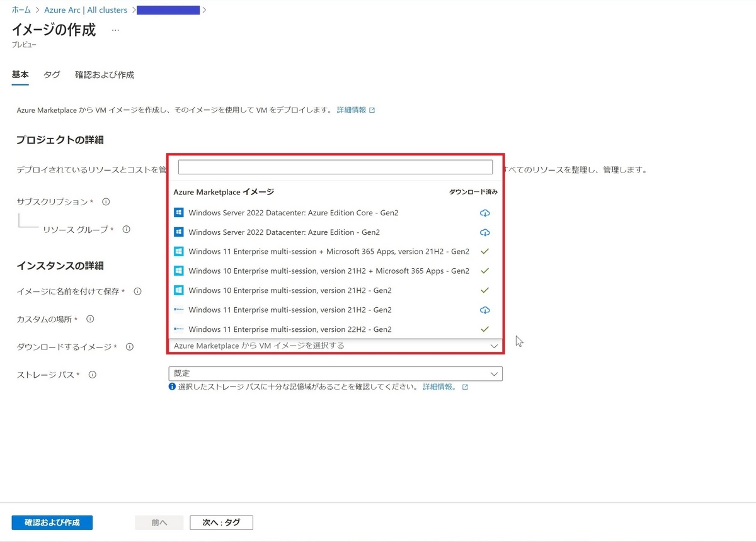Click download cloud icon for Server 2022 Azure Edition - Gen2
The image size is (756, 542).
[x=484, y=232]
